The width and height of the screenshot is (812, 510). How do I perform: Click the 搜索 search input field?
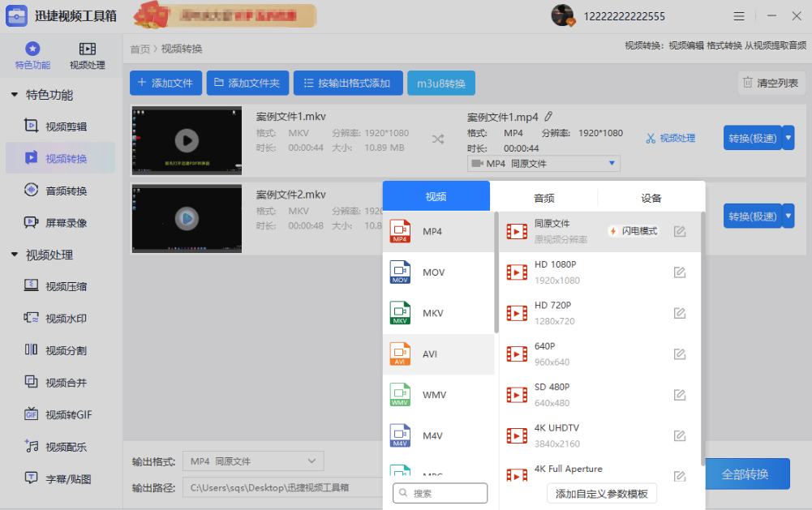(440, 492)
